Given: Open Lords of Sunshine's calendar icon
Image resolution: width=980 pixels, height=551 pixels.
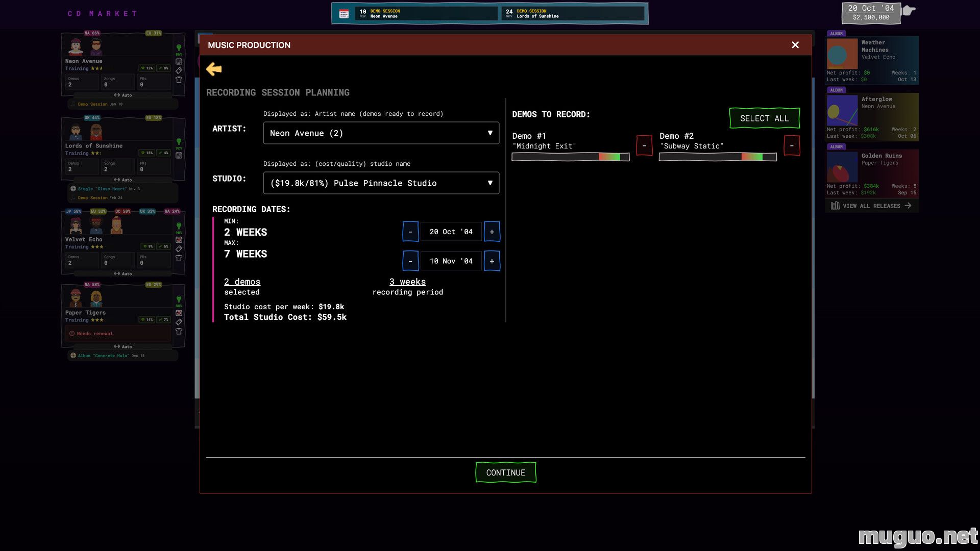Looking at the screenshot, I should (179, 155).
